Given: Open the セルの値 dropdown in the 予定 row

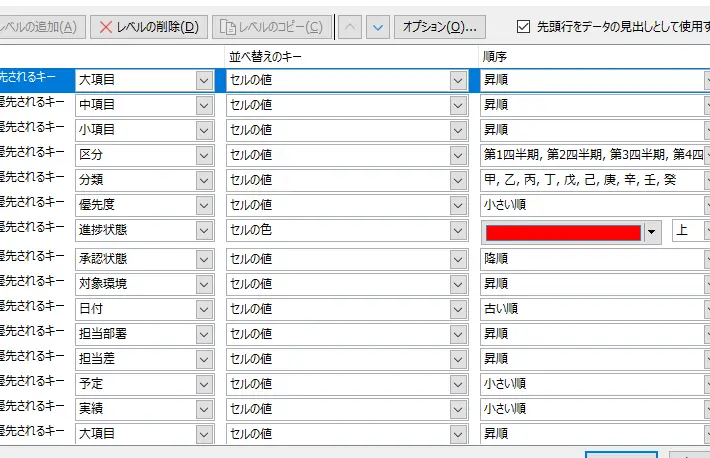Looking at the screenshot, I should point(347,384).
